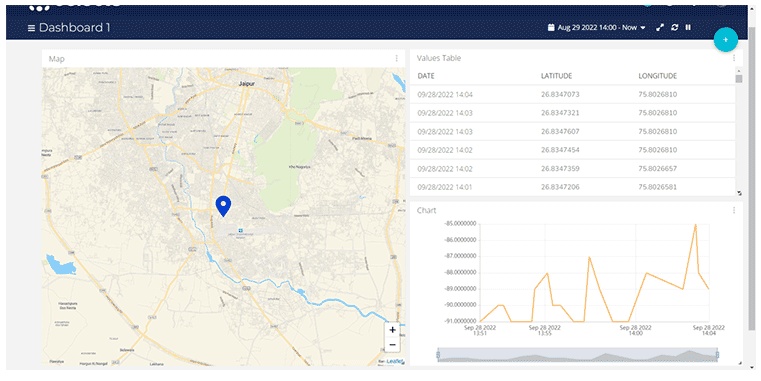This screenshot has height=381, width=761.
Task: Click the blue location pin on map
Action: tap(223, 206)
